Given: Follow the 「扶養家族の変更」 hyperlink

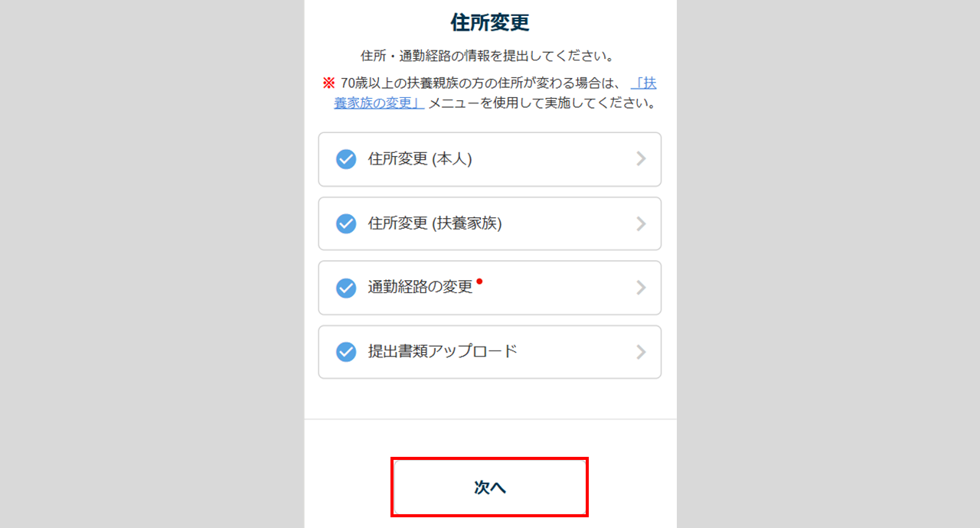Looking at the screenshot, I should click(x=379, y=103).
